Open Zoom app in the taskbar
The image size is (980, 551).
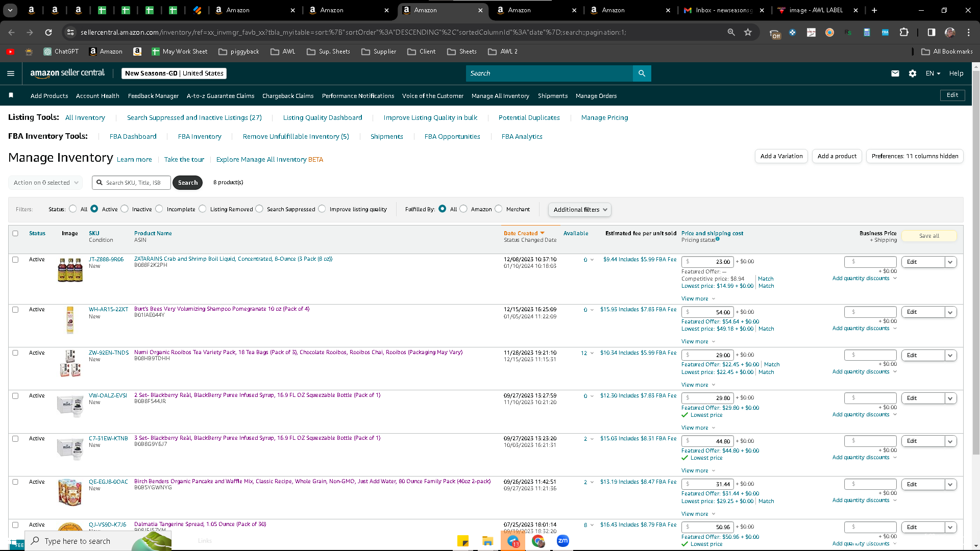pyautogui.click(x=563, y=541)
